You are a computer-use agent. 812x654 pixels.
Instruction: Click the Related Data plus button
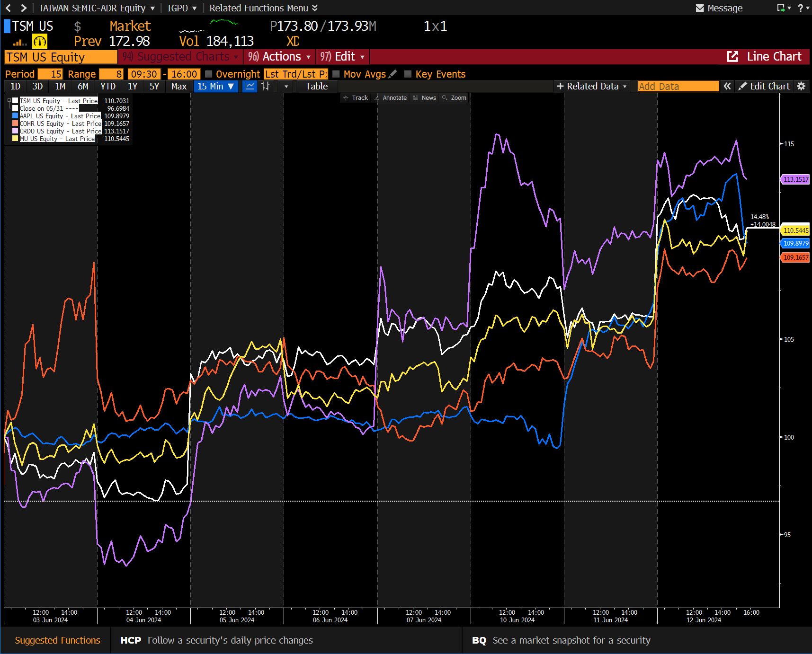(x=592, y=86)
